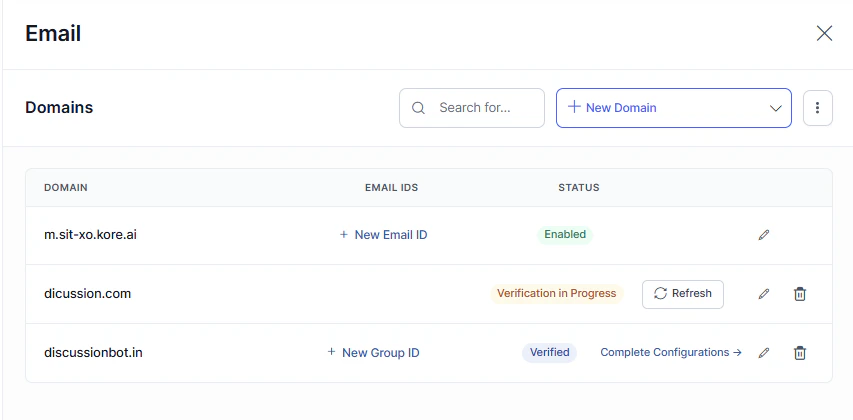Click the Email panel title
This screenshot has height=420, width=853.
tap(53, 33)
